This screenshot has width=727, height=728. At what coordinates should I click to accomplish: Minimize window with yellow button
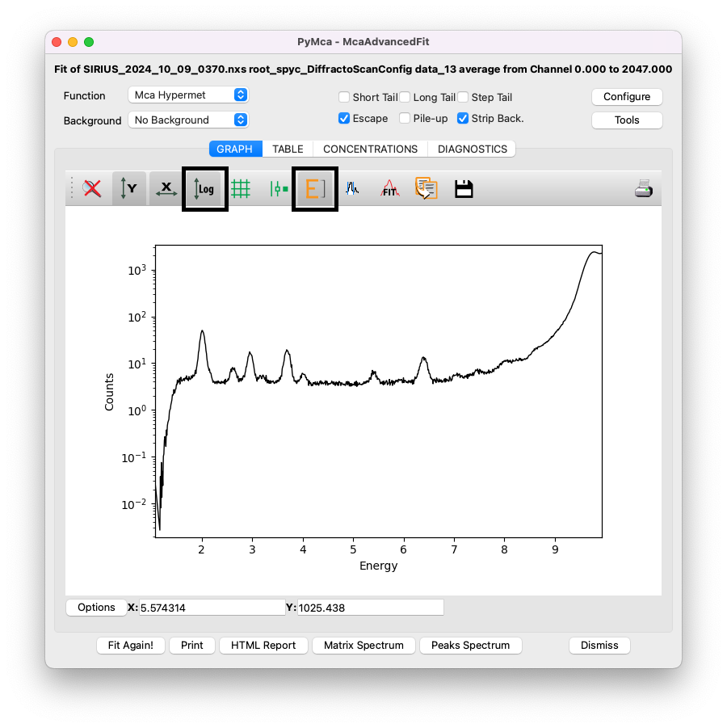pos(73,42)
